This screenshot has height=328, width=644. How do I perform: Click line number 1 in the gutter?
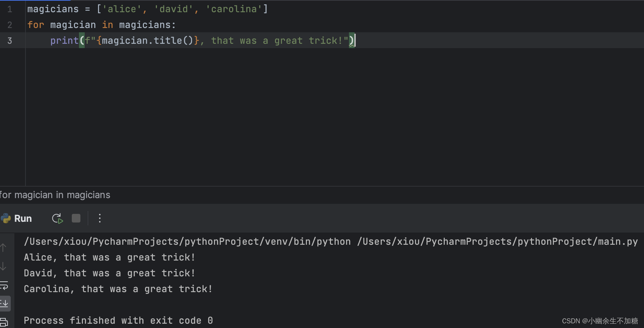tap(10, 9)
